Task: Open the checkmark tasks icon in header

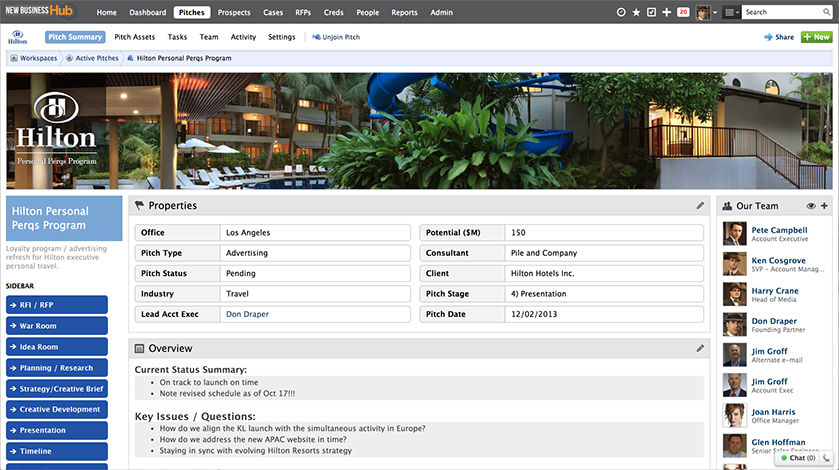Action: pyautogui.click(x=652, y=12)
